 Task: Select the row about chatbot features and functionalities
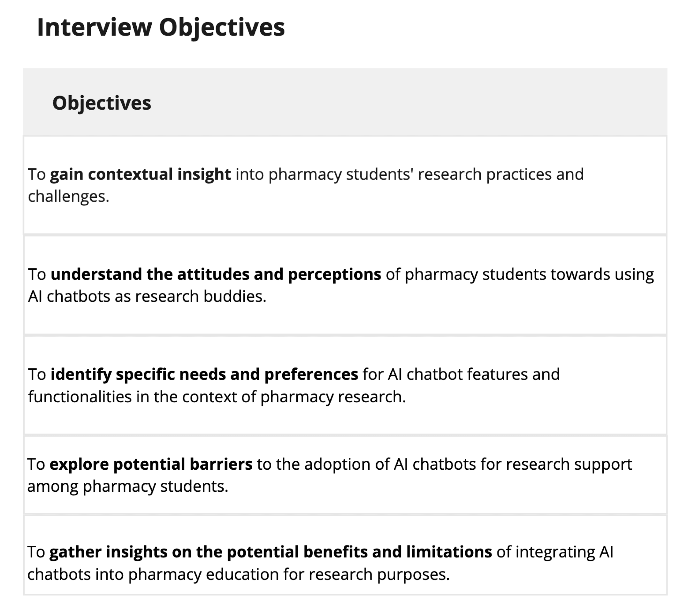tap(345, 385)
